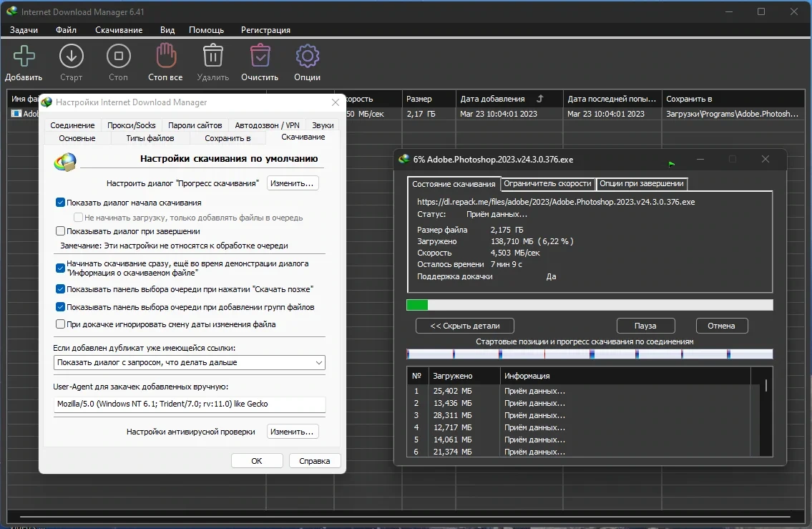This screenshot has width=812, height=529.
Task: Click the main window IDM title bar icon
Action: 12,11
